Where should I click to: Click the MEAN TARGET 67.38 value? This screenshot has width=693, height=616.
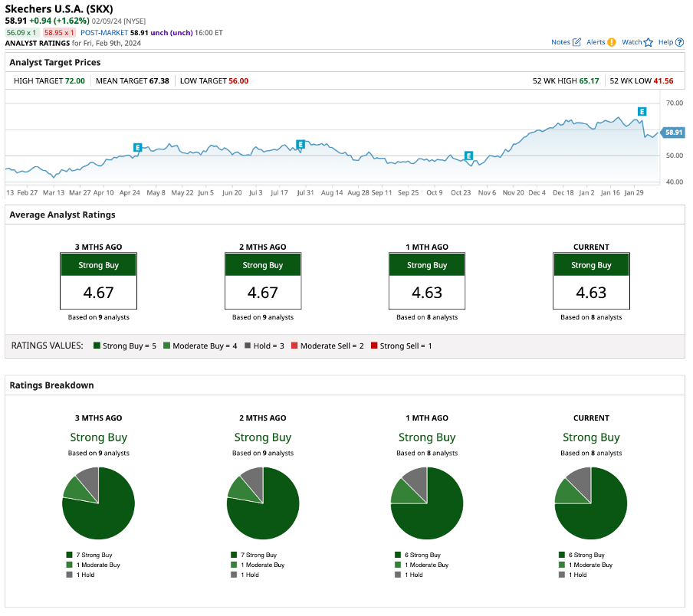point(159,80)
